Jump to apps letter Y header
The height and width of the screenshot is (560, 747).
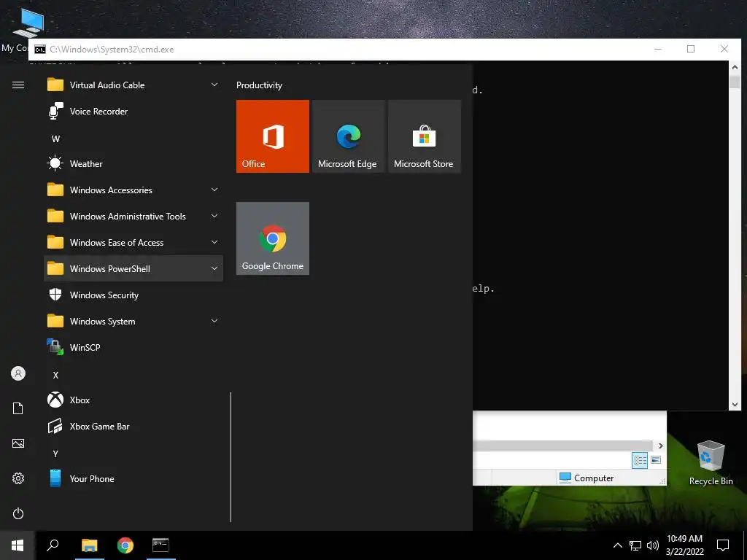(x=55, y=454)
